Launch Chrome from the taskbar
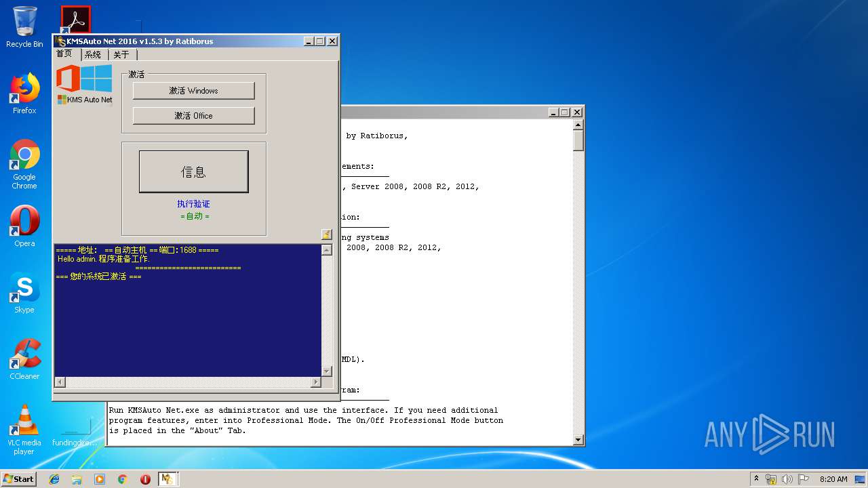The height and width of the screenshot is (488, 868). point(123,479)
